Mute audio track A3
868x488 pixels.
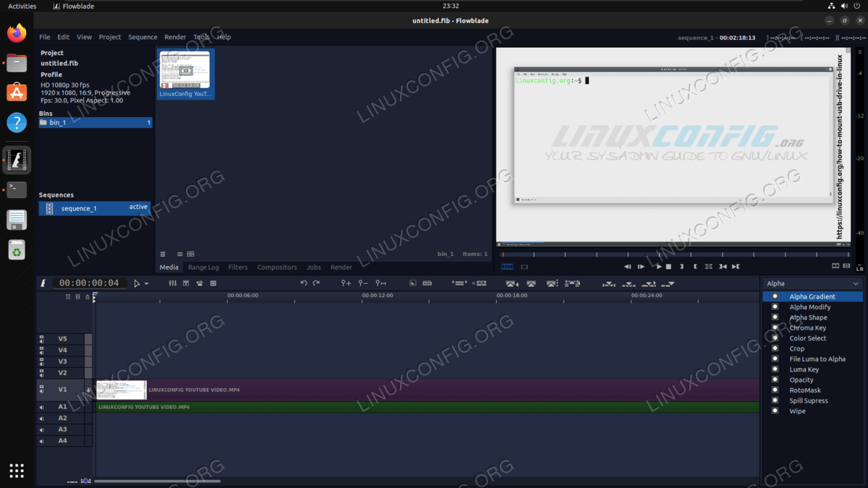[41, 429]
